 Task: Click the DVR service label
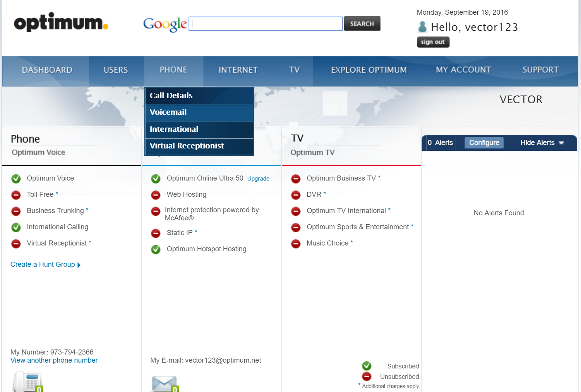pyautogui.click(x=314, y=194)
